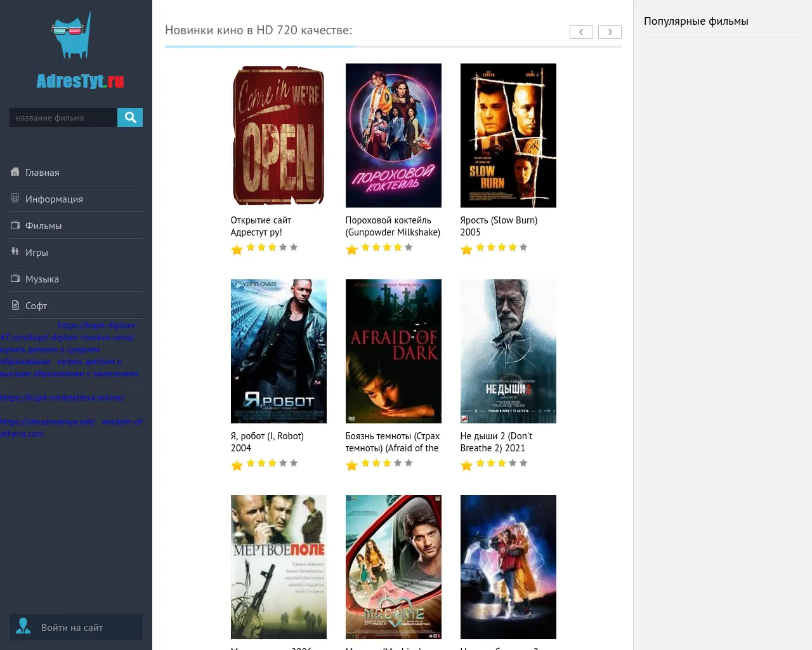Open the DeLorean time-travel movie poster

[x=508, y=567]
